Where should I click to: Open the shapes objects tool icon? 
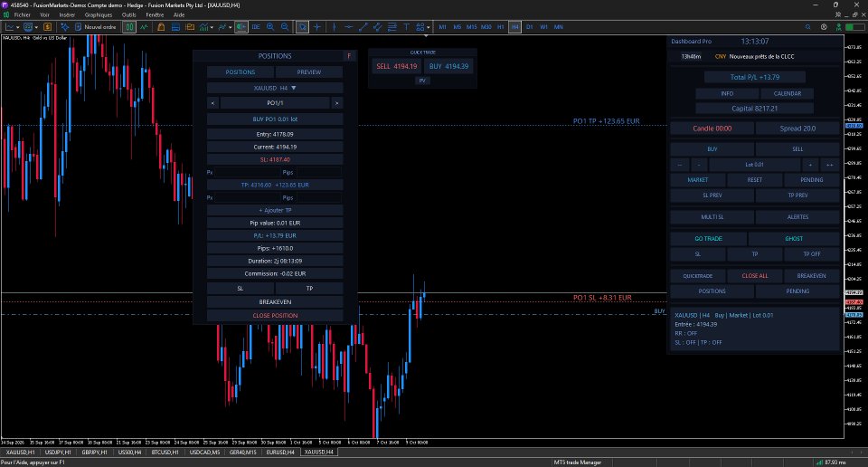point(420,26)
